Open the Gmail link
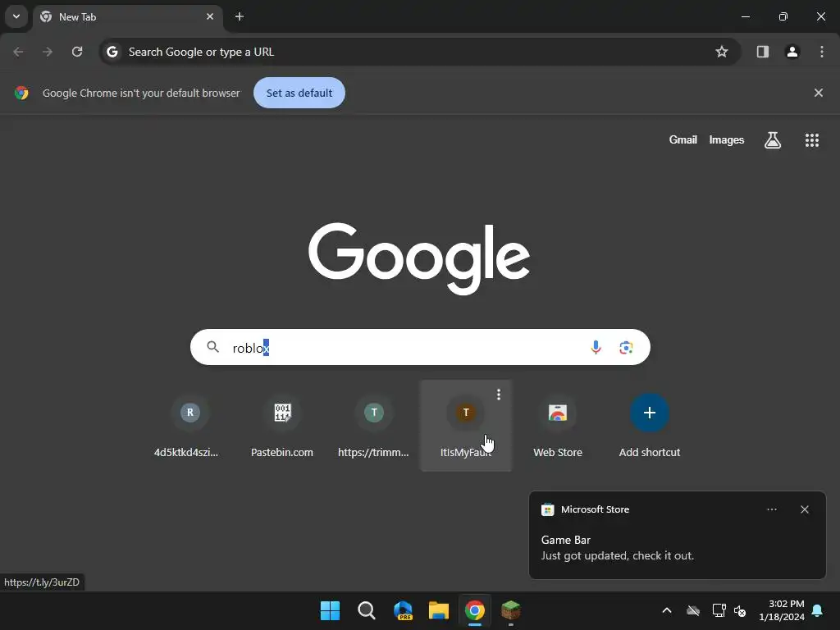 [x=683, y=139]
